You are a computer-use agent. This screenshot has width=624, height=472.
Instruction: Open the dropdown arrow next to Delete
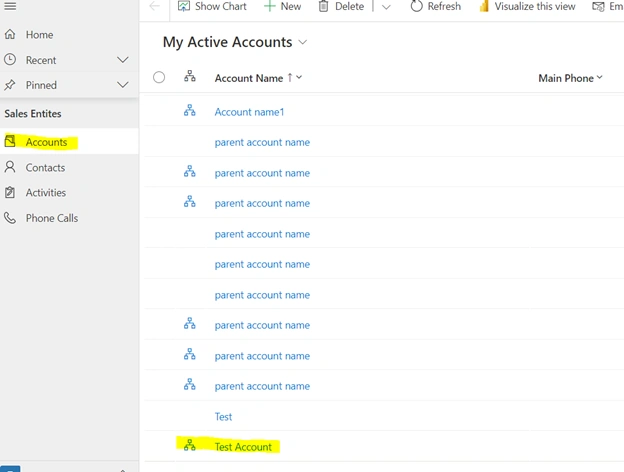point(386,7)
